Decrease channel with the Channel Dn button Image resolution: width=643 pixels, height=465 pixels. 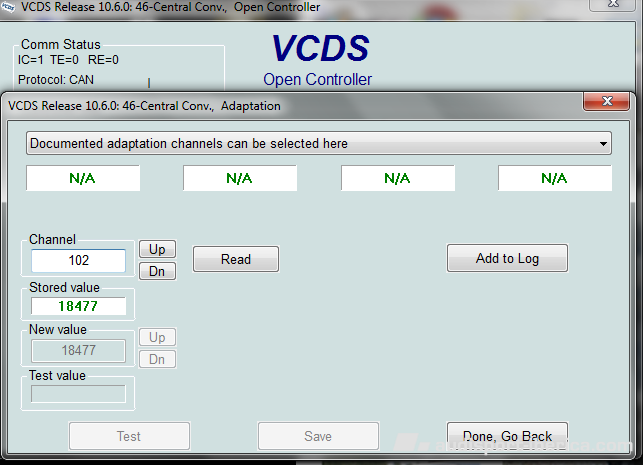tap(157, 271)
